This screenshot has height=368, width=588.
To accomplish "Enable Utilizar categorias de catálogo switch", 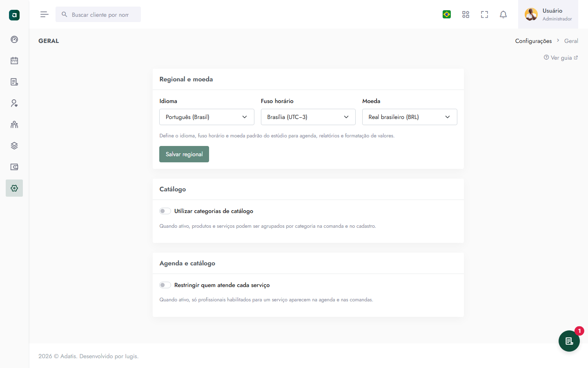I will click(165, 211).
